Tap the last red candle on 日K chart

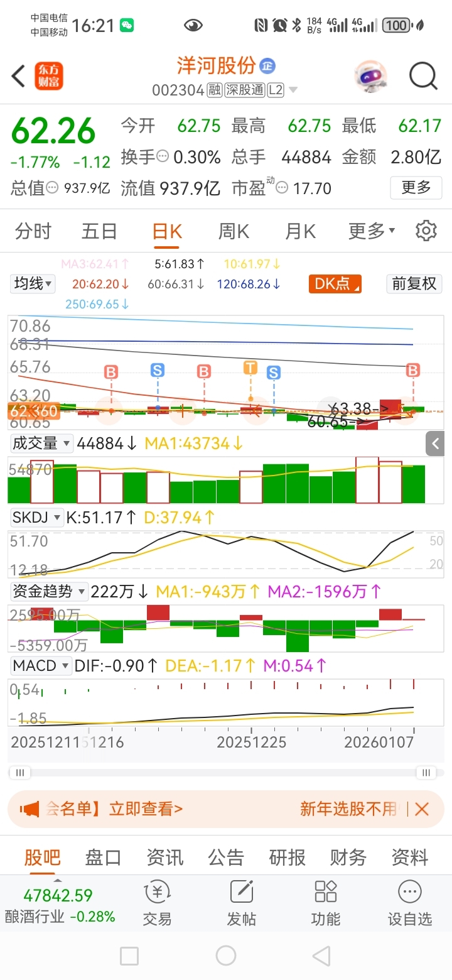390,410
